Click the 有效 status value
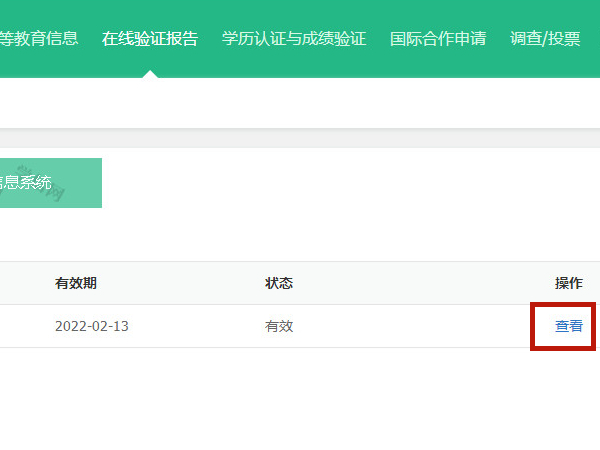600x450 pixels. pyautogui.click(x=279, y=326)
